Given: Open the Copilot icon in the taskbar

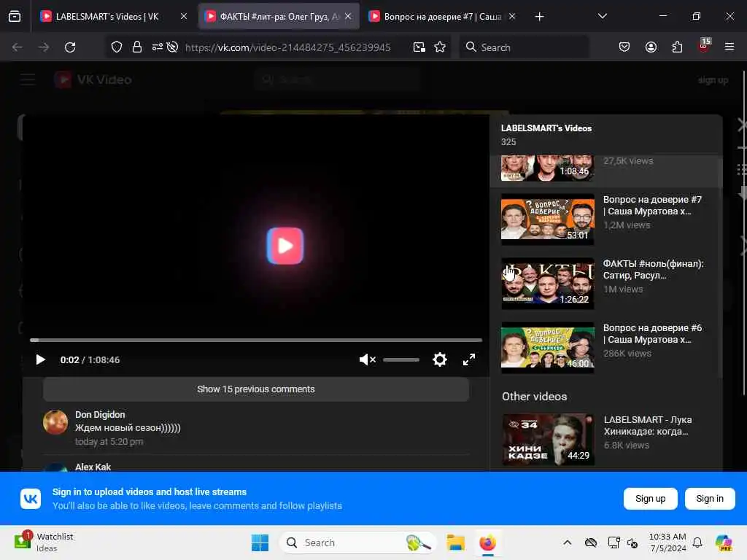Looking at the screenshot, I should click(723, 542).
